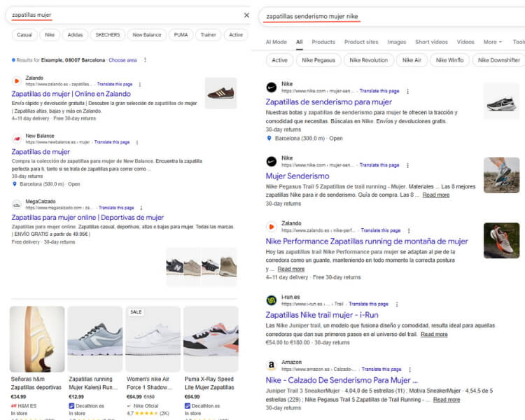525x420 pixels.
Task: Select the PUMA filter chip
Action: tap(181, 35)
